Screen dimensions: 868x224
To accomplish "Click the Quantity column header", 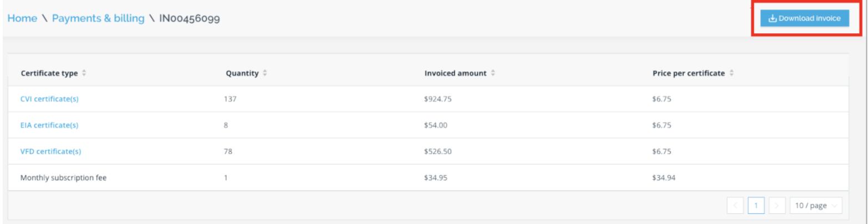I will click(x=242, y=73).
